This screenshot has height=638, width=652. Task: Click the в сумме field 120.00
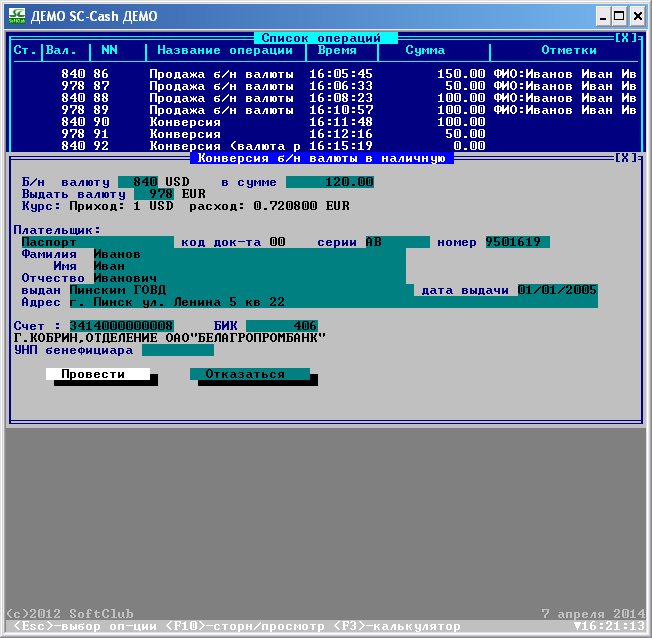coord(330,182)
